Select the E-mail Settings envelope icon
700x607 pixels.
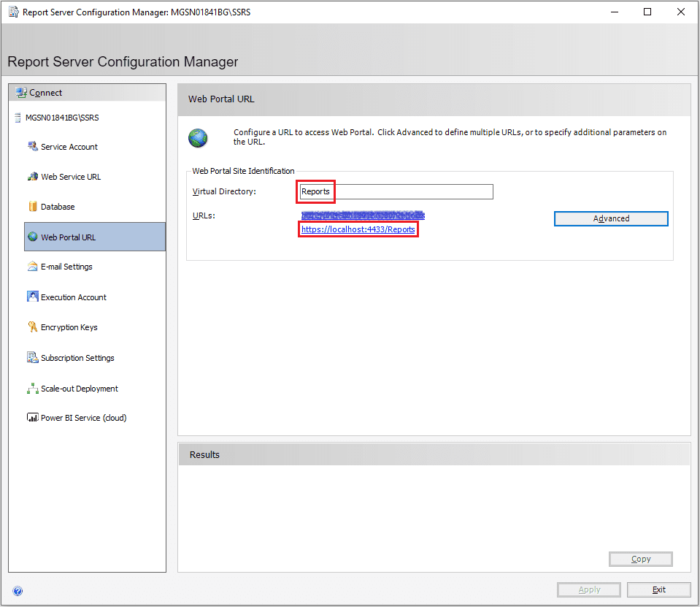(34, 267)
